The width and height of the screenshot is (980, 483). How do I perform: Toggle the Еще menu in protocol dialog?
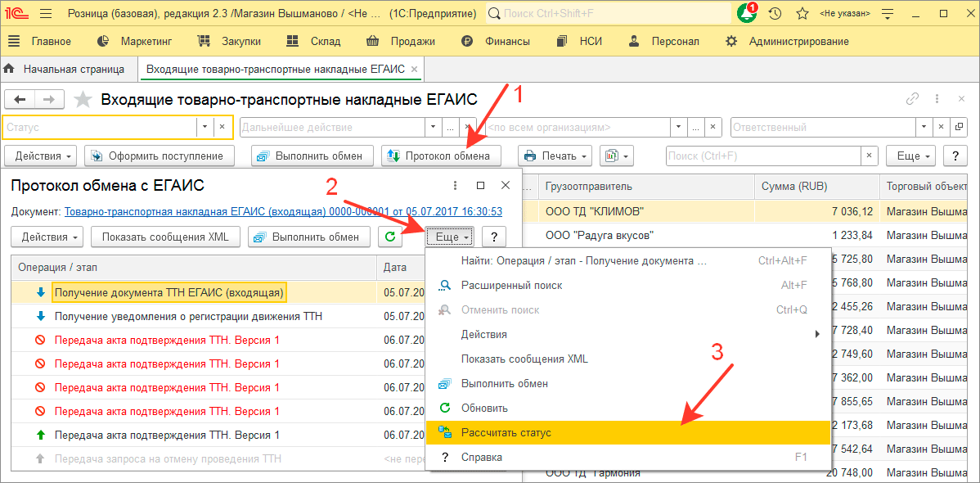451,237
